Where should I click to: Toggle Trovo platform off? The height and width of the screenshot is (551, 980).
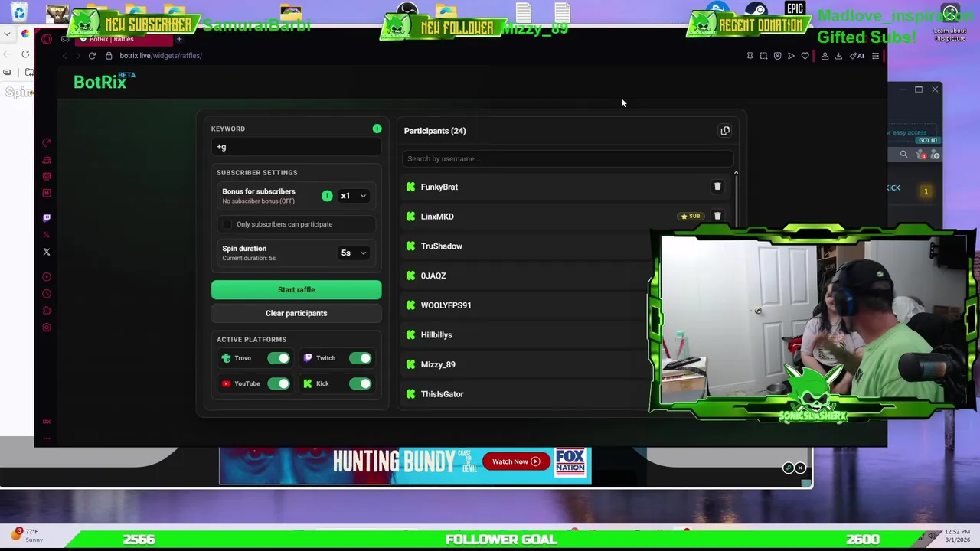pos(279,358)
